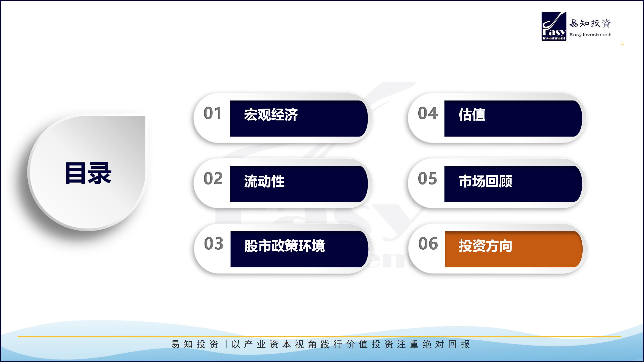Click the footer slogan 以产业资本视角践行价值投资注重绝对回报
Screen dimensions: 644x362
pyautogui.click(x=351, y=344)
